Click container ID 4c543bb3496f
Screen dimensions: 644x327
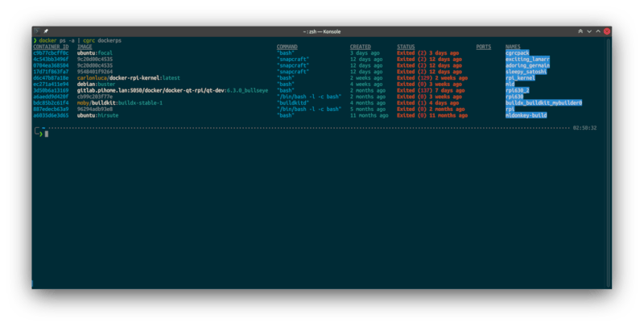(51, 59)
